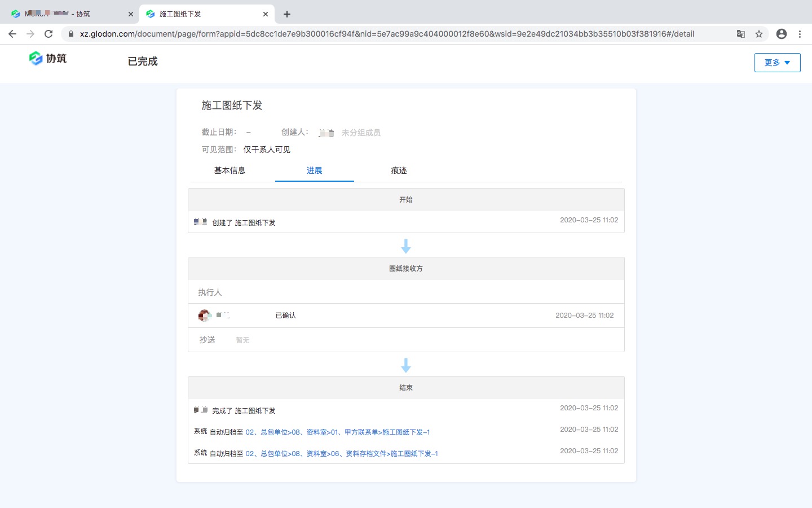This screenshot has width=812, height=508.
Task: Open the 甲方联系单 archive path link
Action: (338, 432)
